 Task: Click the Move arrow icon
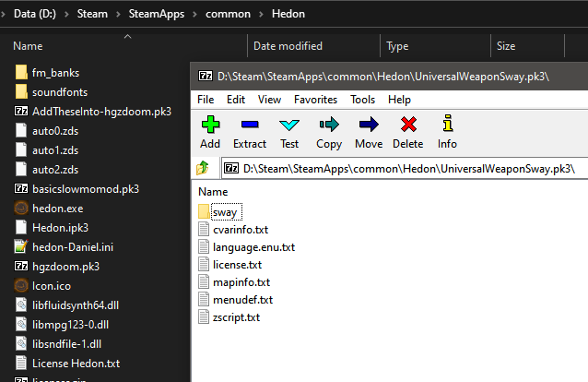click(x=369, y=125)
